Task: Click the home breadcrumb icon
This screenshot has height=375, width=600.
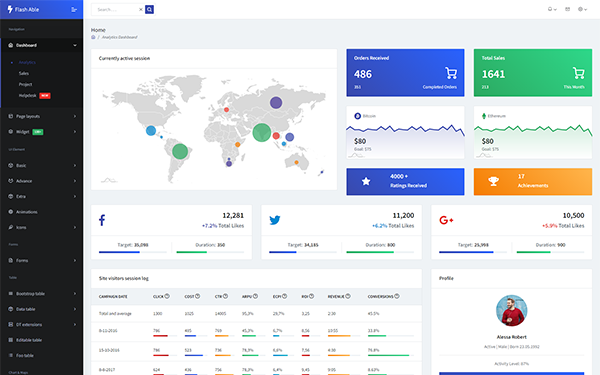Action: click(93, 37)
